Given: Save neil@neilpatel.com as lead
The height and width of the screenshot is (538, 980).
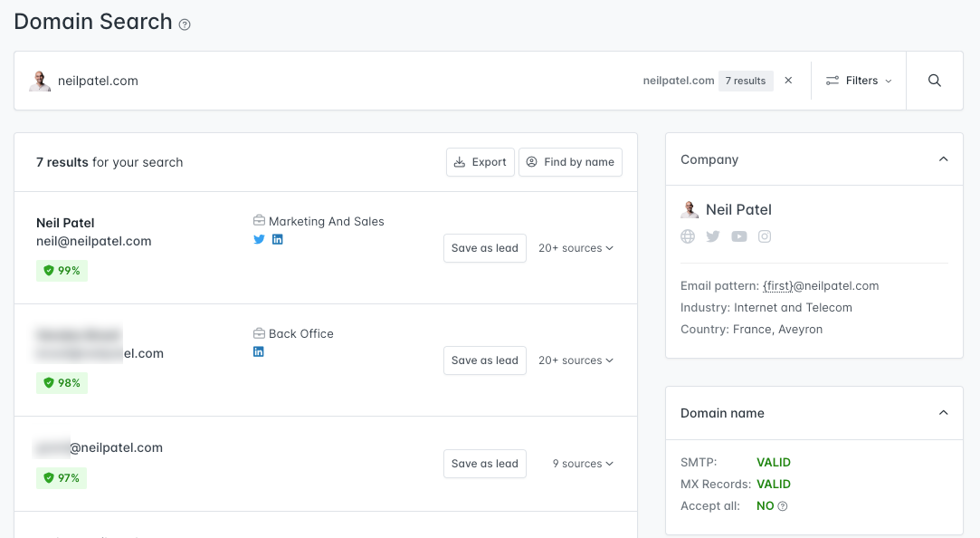Looking at the screenshot, I should tap(485, 248).
